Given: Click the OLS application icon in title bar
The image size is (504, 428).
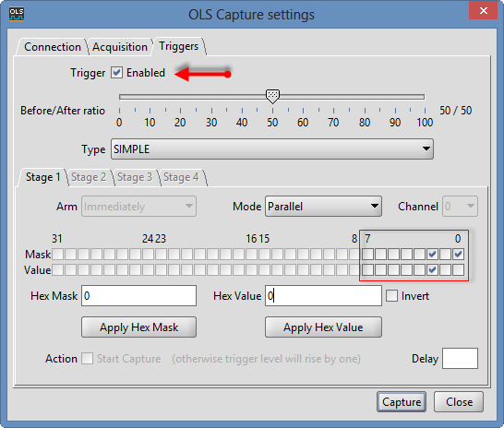Looking at the screenshot, I should click(17, 15).
